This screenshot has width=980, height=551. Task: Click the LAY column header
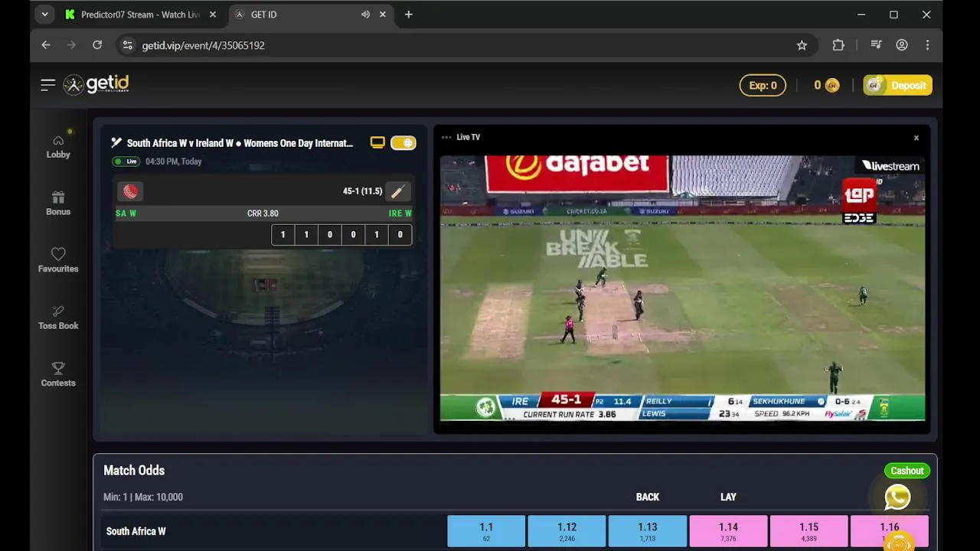coord(728,497)
